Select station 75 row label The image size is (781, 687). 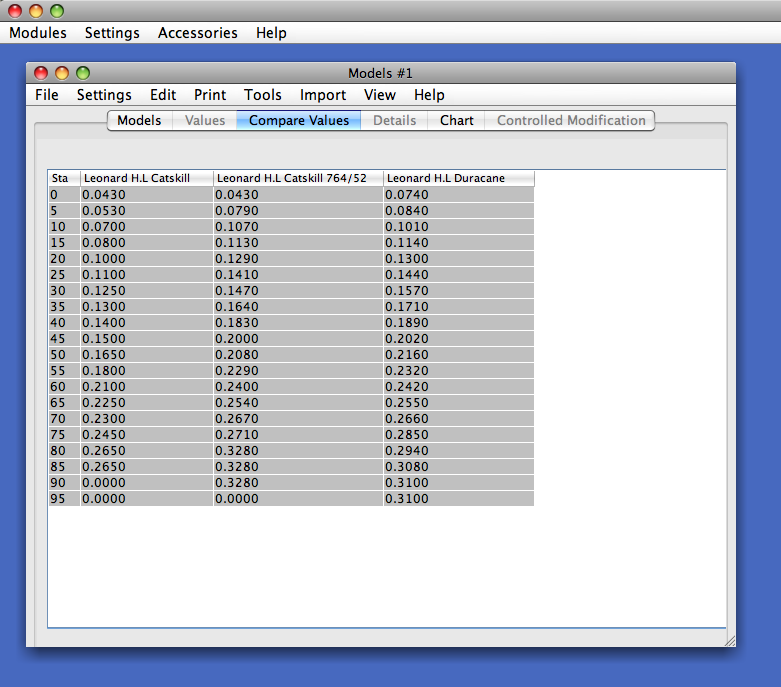[64, 434]
